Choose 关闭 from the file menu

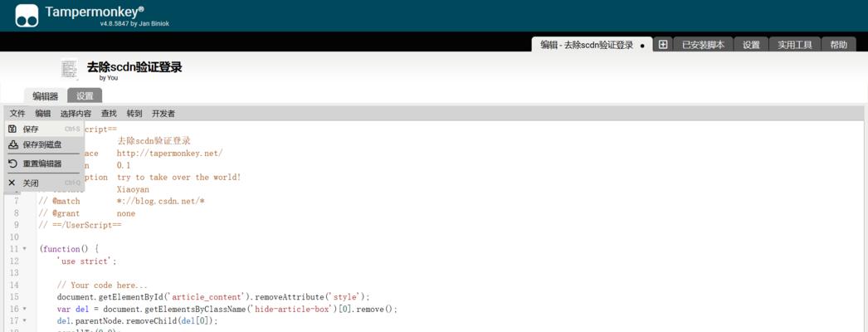(44, 183)
